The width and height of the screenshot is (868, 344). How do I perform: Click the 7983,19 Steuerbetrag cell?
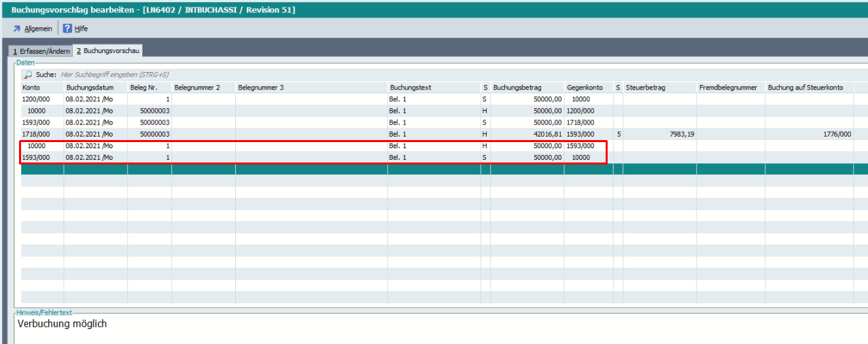(680, 135)
